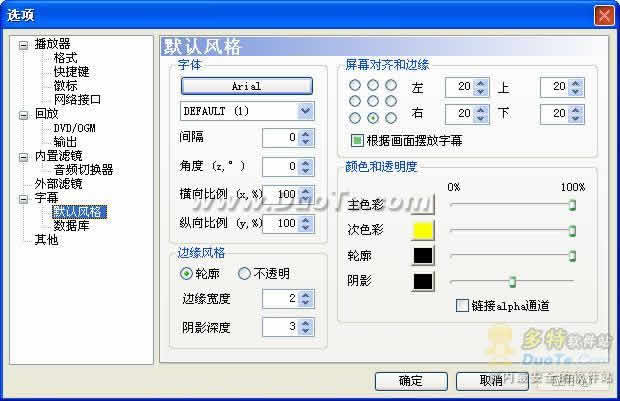Select top-left screen alignment radio button
The image size is (620, 401).
[355, 87]
